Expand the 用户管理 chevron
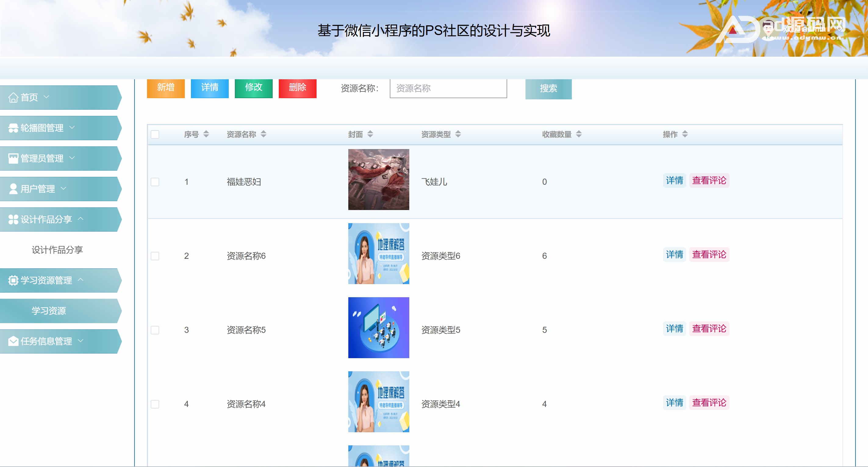The image size is (868, 467). coord(63,188)
